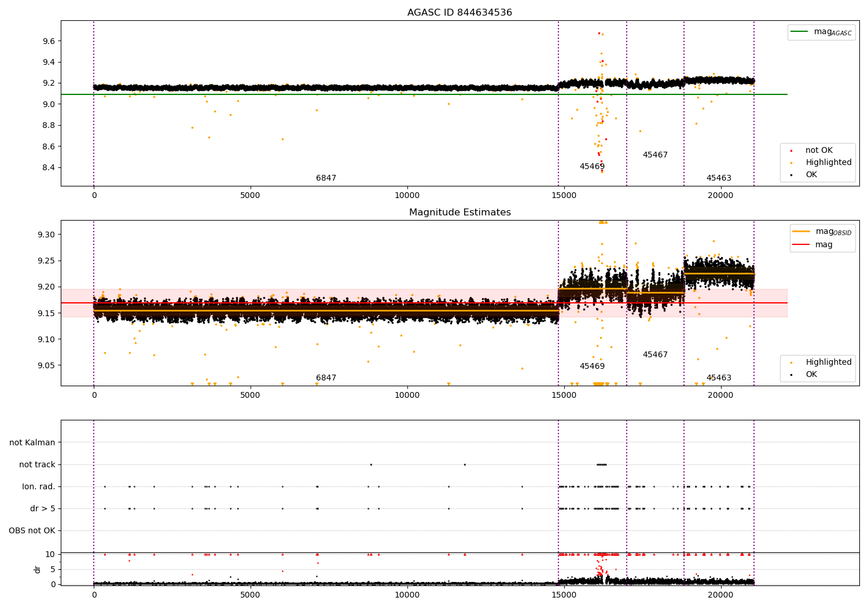Click the 10000 x-axis tick in bottom plot
The width and height of the screenshot is (868, 608).
[x=407, y=595]
